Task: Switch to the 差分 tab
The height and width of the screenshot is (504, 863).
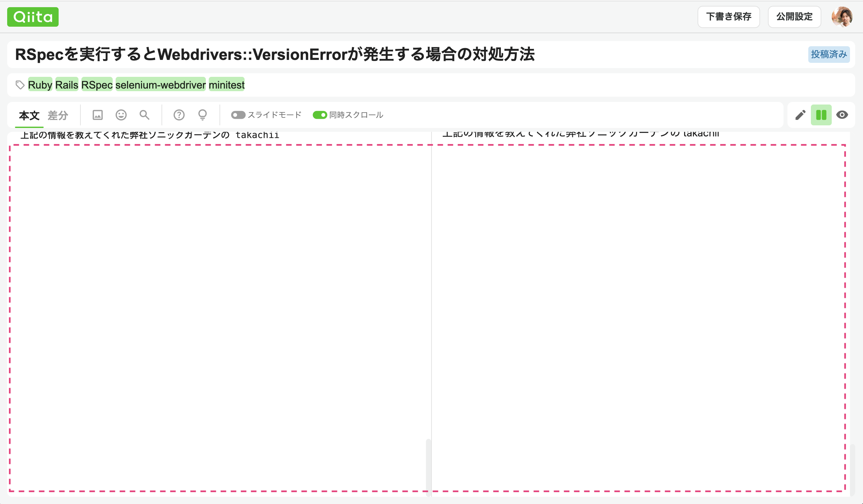Action: [x=58, y=116]
